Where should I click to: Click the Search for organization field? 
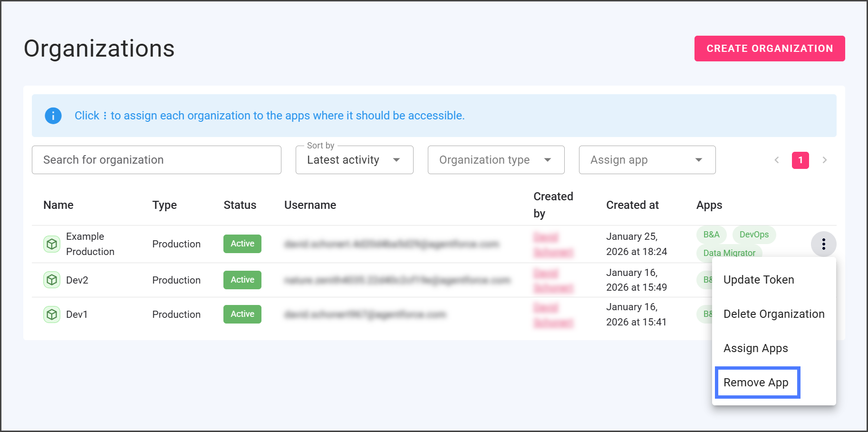[x=156, y=160]
